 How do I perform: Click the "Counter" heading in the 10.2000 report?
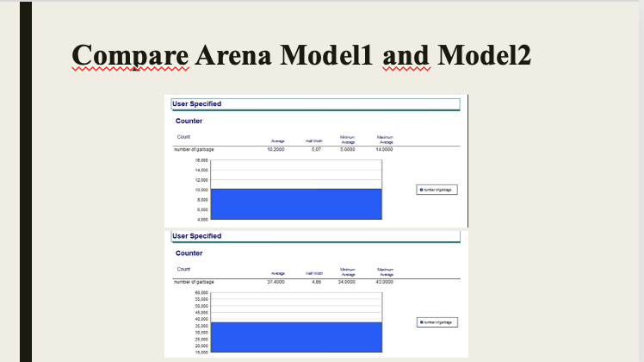point(189,121)
